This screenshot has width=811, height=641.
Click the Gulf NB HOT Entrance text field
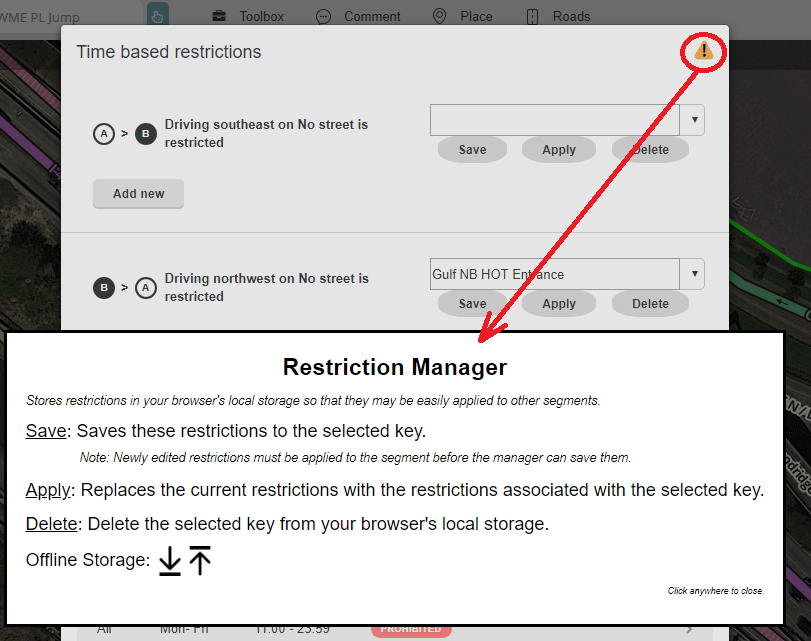click(x=555, y=274)
